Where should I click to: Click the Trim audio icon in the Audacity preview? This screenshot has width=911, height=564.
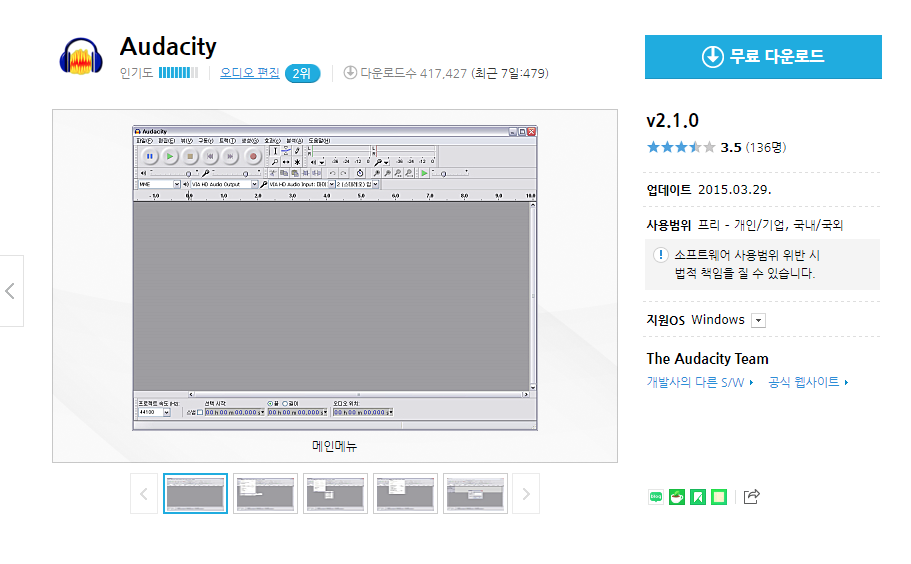click(x=305, y=173)
